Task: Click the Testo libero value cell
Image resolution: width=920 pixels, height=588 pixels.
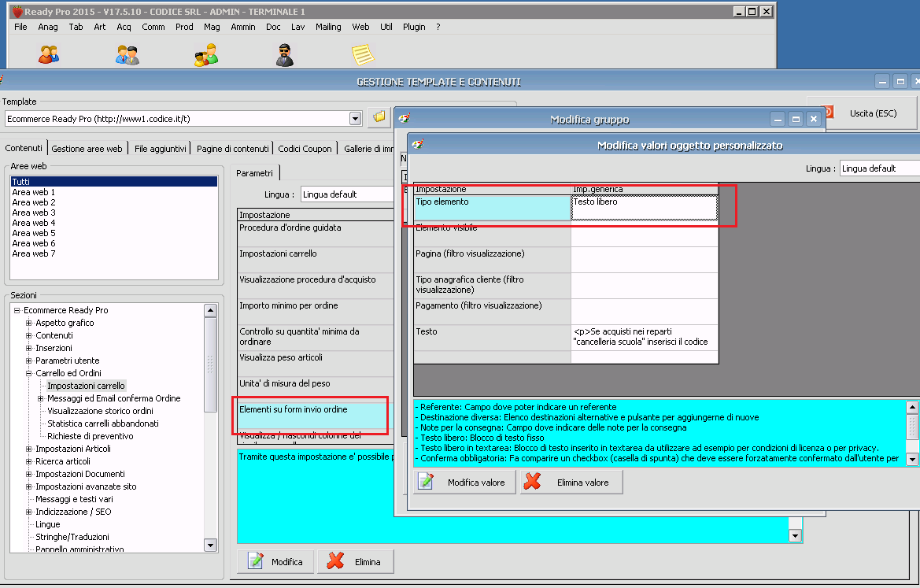Action: pyautogui.click(x=645, y=208)
